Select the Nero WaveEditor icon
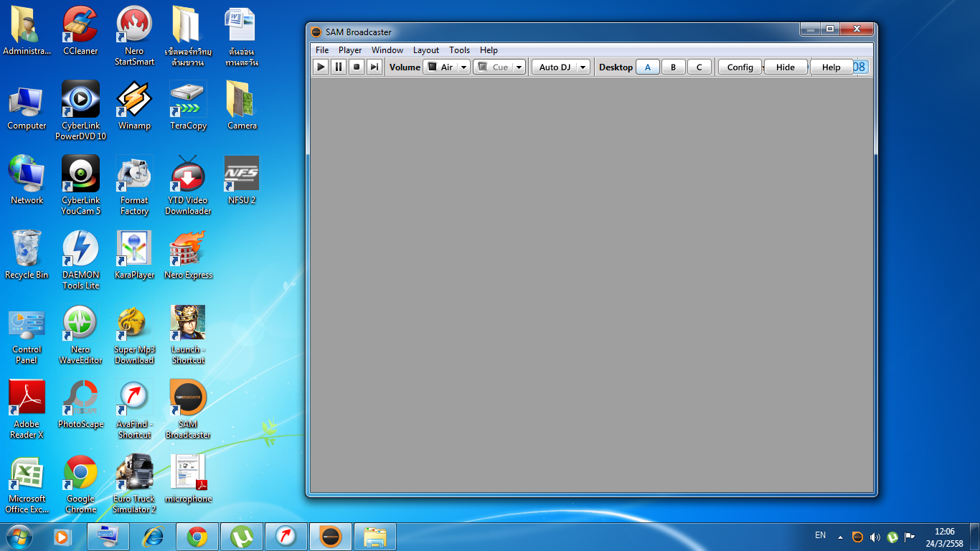The width and height of the screenshot is (980, 551). point(80,334)
